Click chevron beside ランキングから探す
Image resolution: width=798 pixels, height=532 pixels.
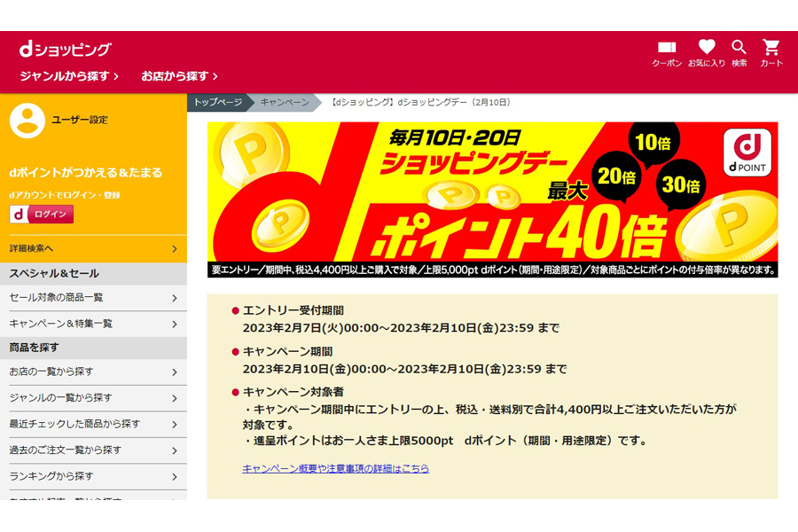[175, 477]
